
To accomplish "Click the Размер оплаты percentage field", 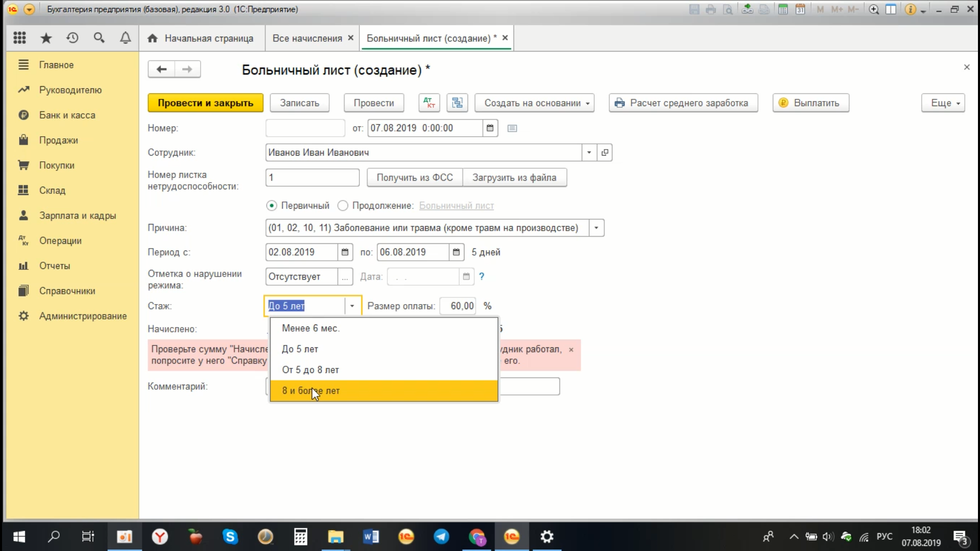I will click(458, 306).
